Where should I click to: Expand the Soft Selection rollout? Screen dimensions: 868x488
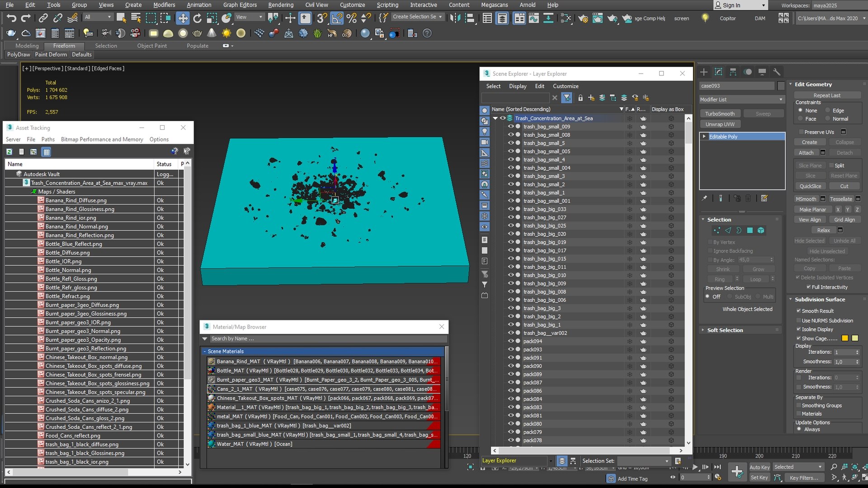click(725, 330)
